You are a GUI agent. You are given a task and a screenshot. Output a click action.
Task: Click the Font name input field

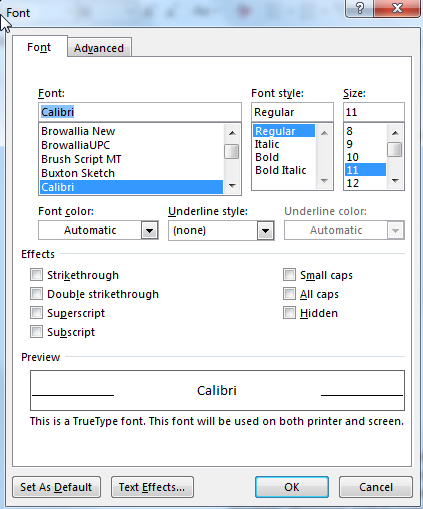(140, 112)
